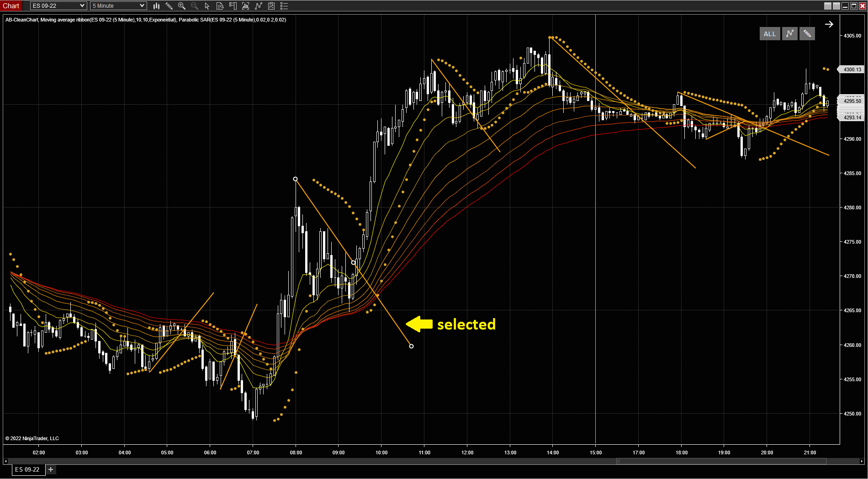
Task: Open the properties list icon
Action: (284, 6)
